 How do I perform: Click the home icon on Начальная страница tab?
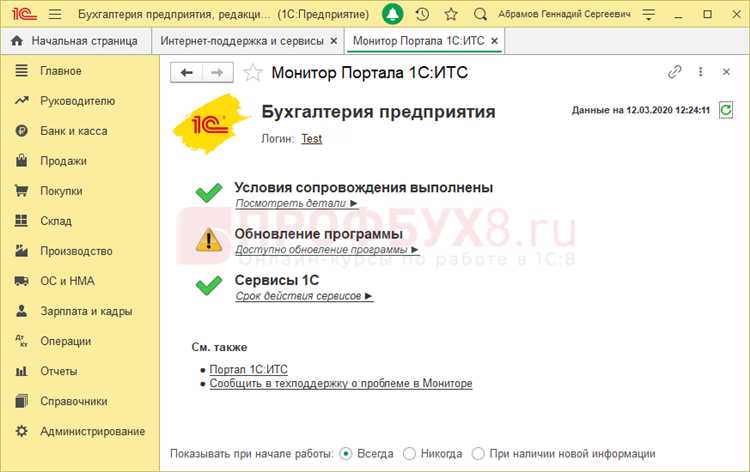(x=17, y=41)
